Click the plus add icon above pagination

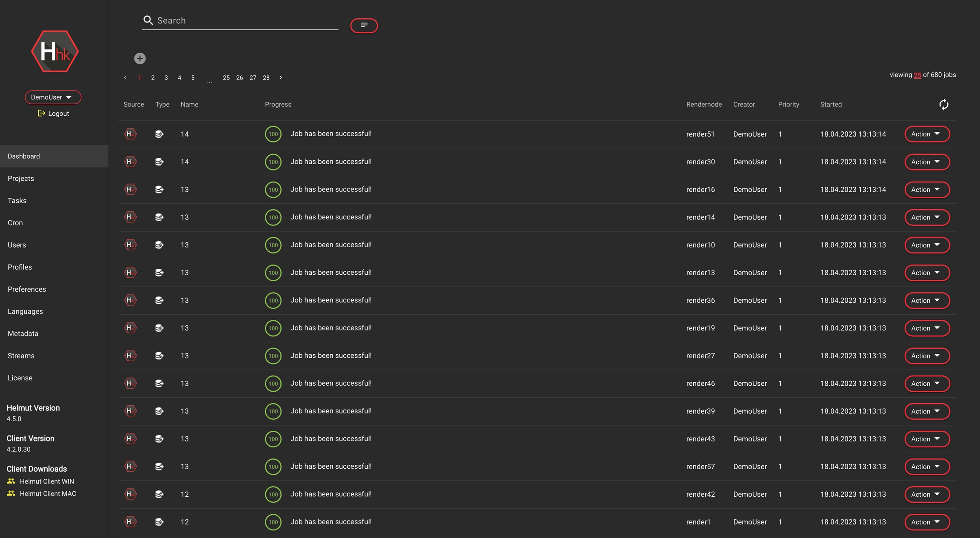pos(140,58)
